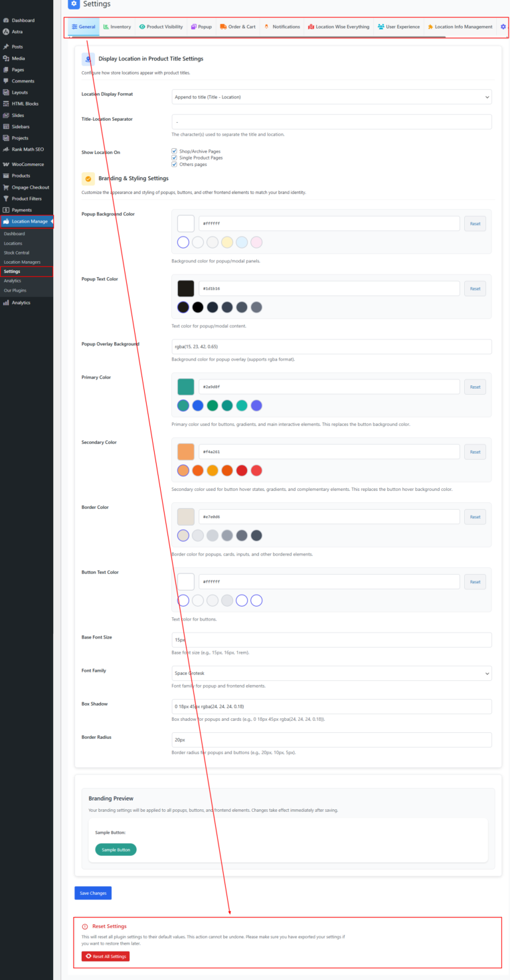Viewport: 510px width, 980px height.
Task: Click Reset for Button Text Color
Action: [x=475, y=582]
